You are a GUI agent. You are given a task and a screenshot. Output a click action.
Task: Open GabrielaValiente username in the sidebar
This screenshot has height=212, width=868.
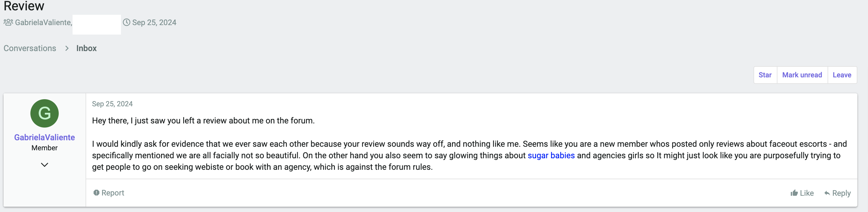[x=45, y=138]
